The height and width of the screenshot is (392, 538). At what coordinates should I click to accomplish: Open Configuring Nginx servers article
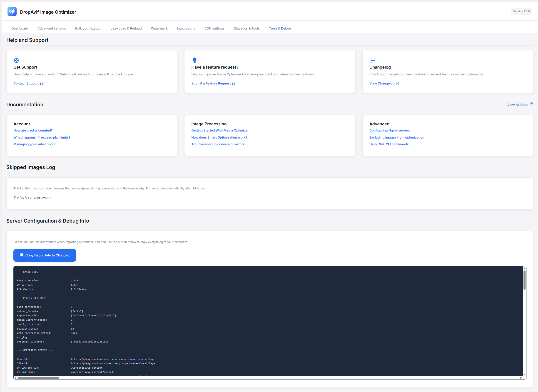tap(389, 131)
